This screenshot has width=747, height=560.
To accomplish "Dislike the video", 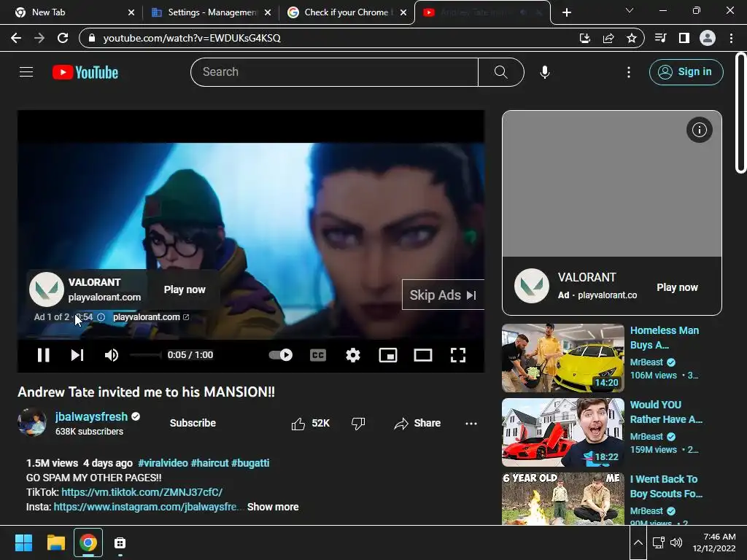I will click(358, 424).
